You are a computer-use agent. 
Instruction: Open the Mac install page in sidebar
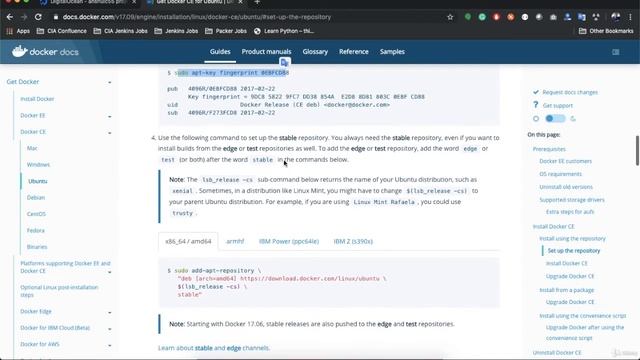32,148
